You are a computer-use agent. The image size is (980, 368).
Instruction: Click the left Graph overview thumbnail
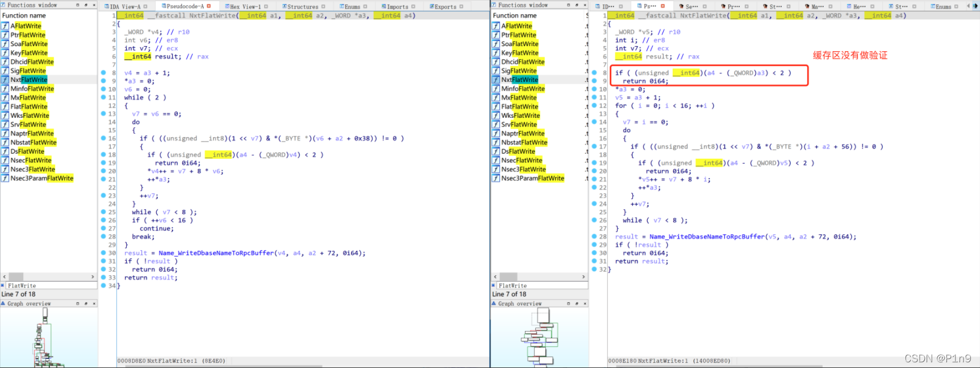tap(49, 337)
